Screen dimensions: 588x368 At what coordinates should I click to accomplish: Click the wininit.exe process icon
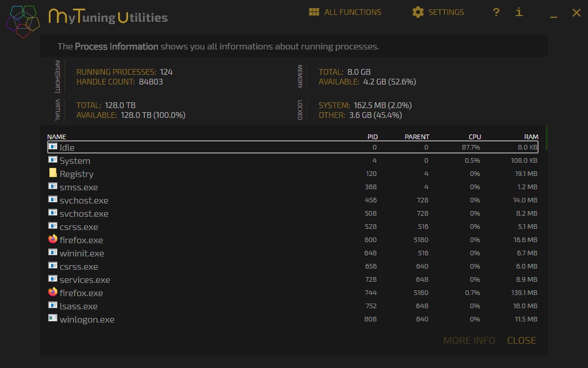53,252
